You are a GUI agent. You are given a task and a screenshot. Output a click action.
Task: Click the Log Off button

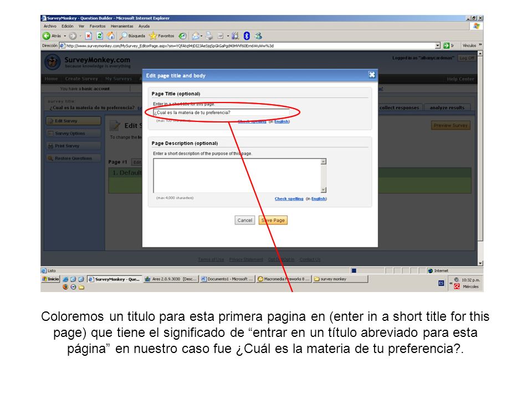467,58
